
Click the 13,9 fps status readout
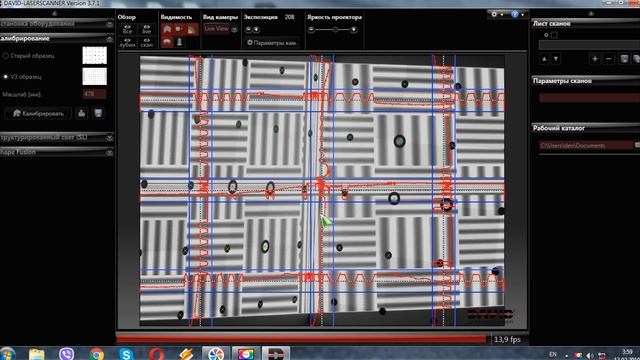pyautogui.click(x=507, y=339)
